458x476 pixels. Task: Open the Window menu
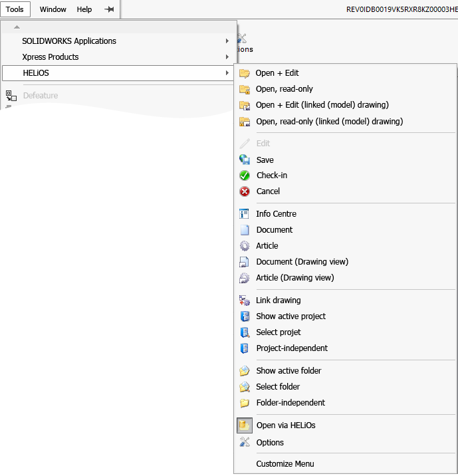53,9
